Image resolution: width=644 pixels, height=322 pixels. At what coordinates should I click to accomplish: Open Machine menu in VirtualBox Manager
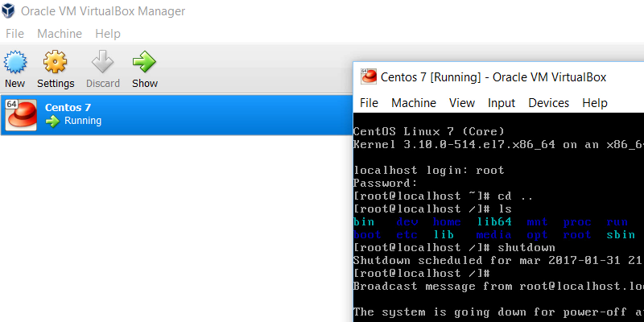pyautogui.click(x=60, y=34)
